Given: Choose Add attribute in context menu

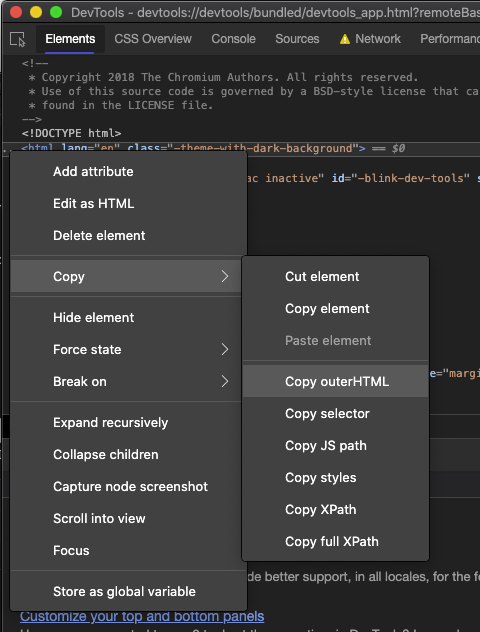Looking at the screenshot, I should (129, 172).
